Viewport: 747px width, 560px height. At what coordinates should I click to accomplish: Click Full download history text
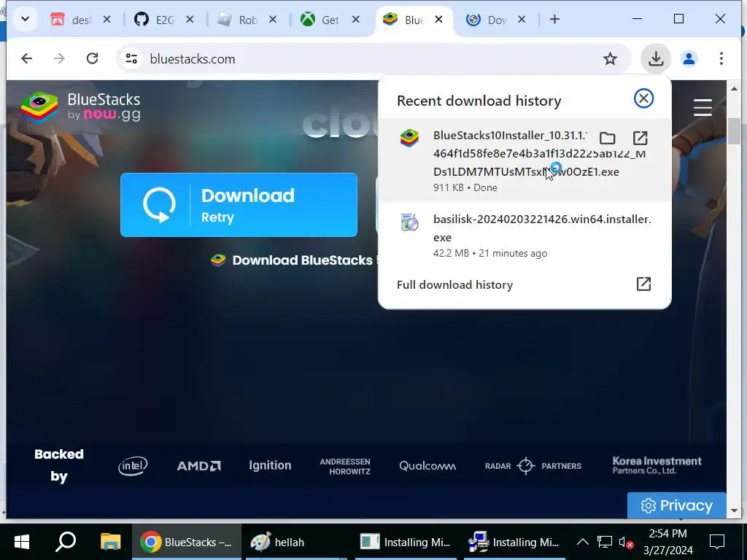pos(454,285)
